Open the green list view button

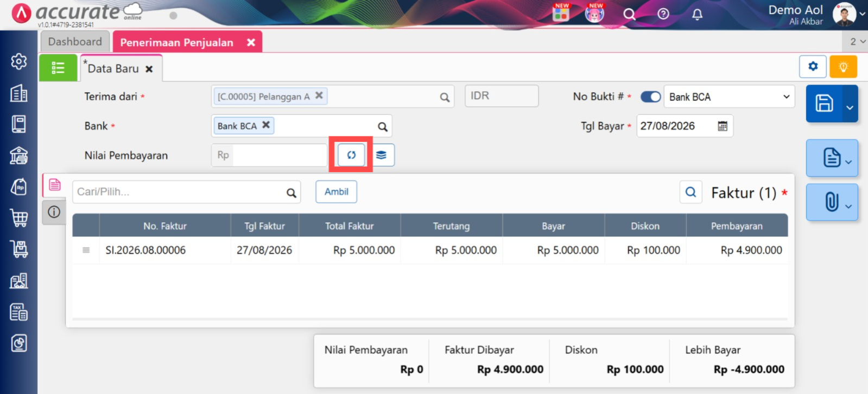(x=58, y=68)
